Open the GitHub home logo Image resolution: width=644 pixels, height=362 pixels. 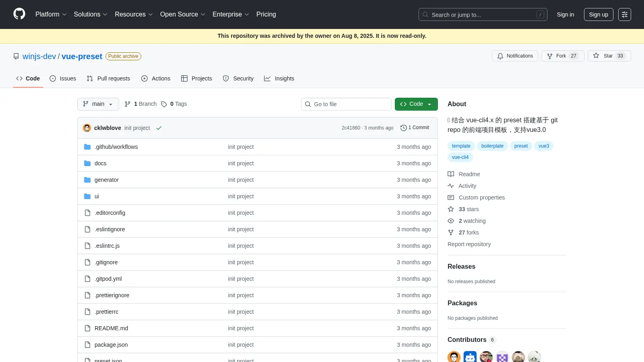tap(19, 14)
